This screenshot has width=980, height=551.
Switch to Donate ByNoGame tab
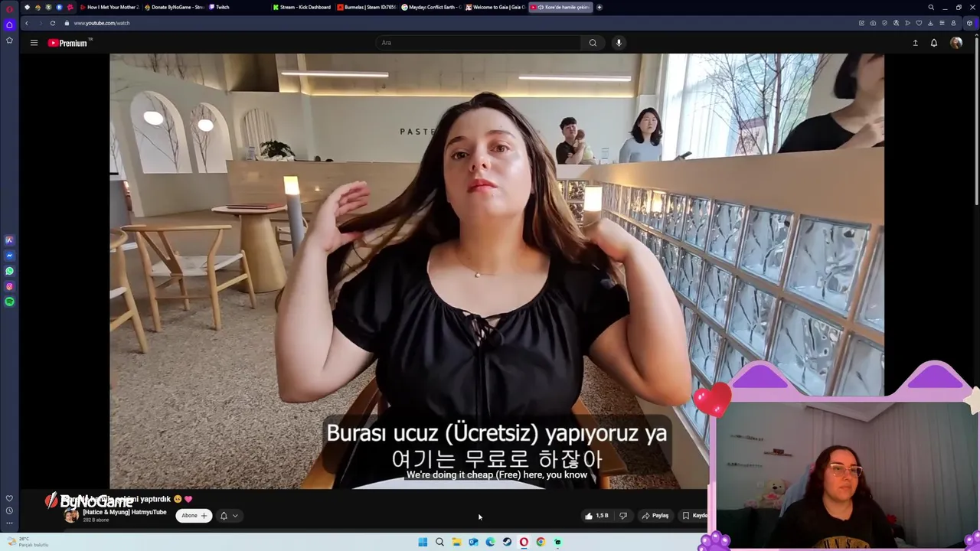click(x=175, y=7)
